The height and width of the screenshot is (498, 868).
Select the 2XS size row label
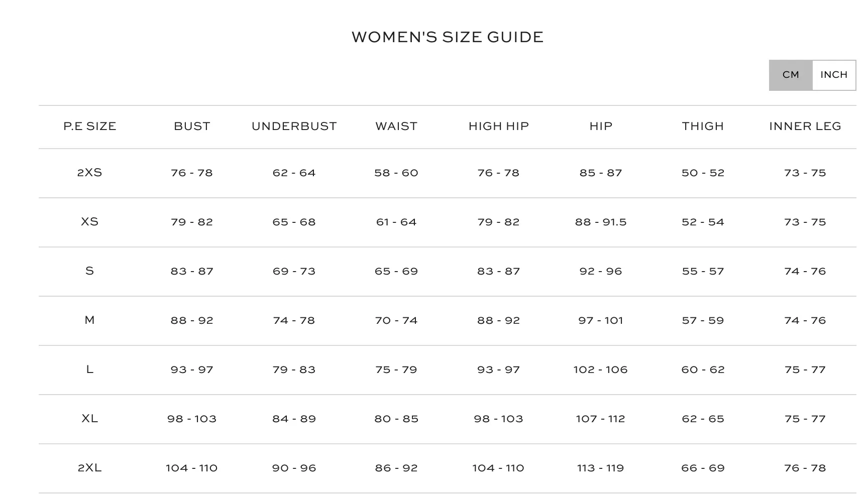tap(90, 173)
